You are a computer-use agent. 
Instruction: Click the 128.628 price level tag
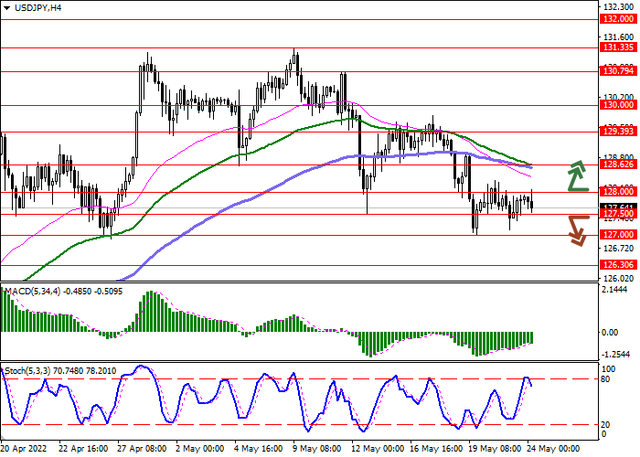pyautogui.click(x=617, y=163)
